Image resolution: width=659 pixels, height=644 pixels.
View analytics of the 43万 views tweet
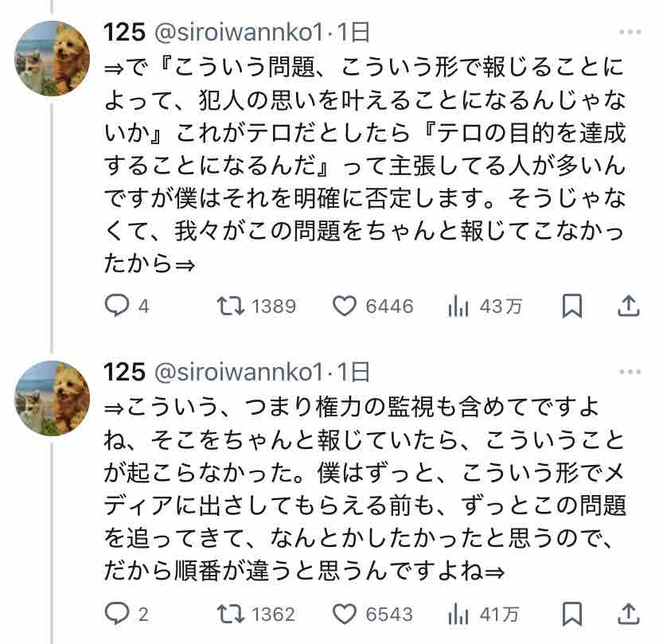460,306
